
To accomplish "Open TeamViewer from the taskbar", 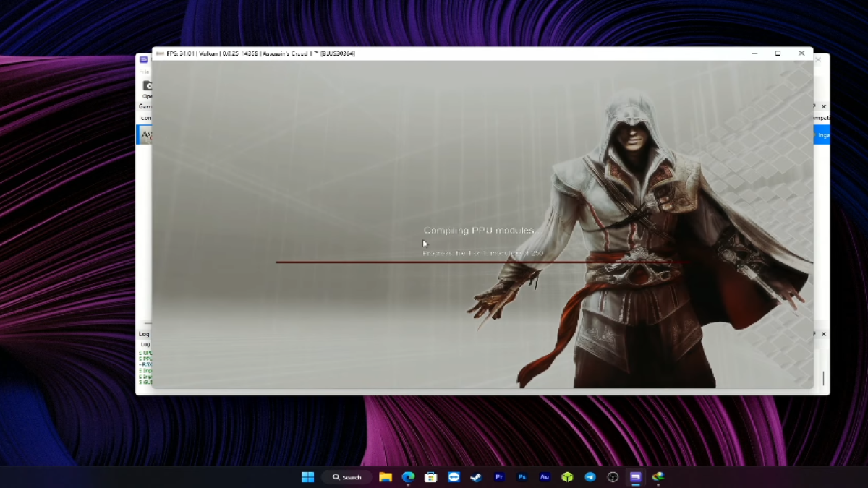I will click(x=454, y=477).
